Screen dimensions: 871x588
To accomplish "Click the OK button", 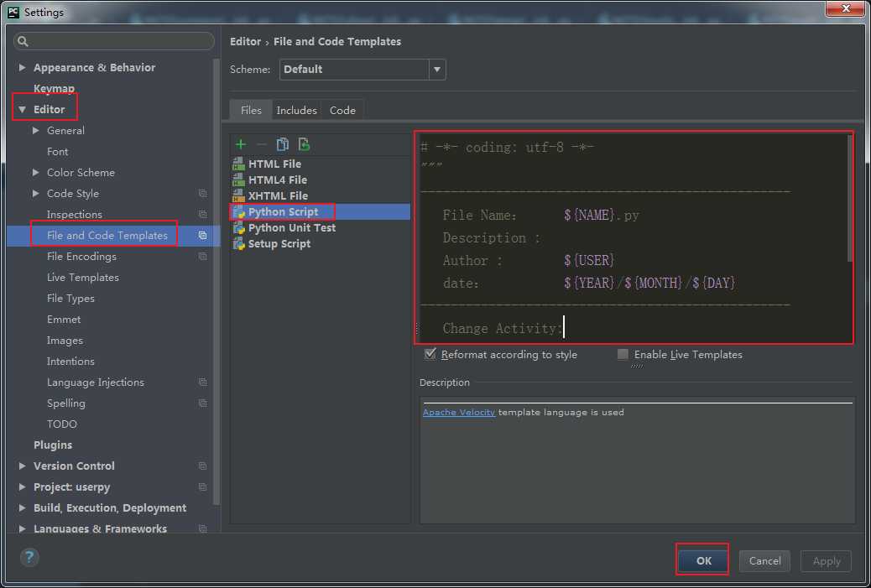I will pyautogui.click(x=703, y=561).
